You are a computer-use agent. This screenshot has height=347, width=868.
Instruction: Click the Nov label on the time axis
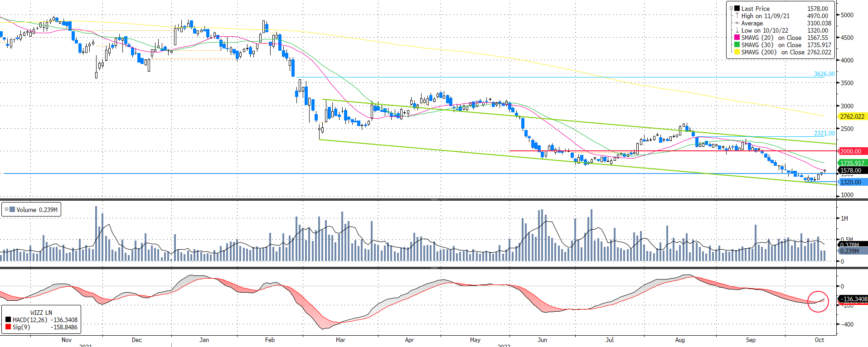point(66,340)
